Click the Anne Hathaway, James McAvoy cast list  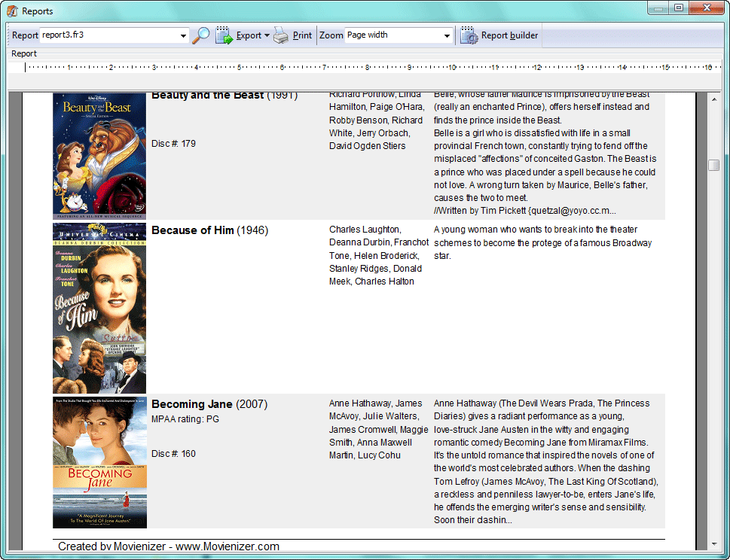point(378,429)
